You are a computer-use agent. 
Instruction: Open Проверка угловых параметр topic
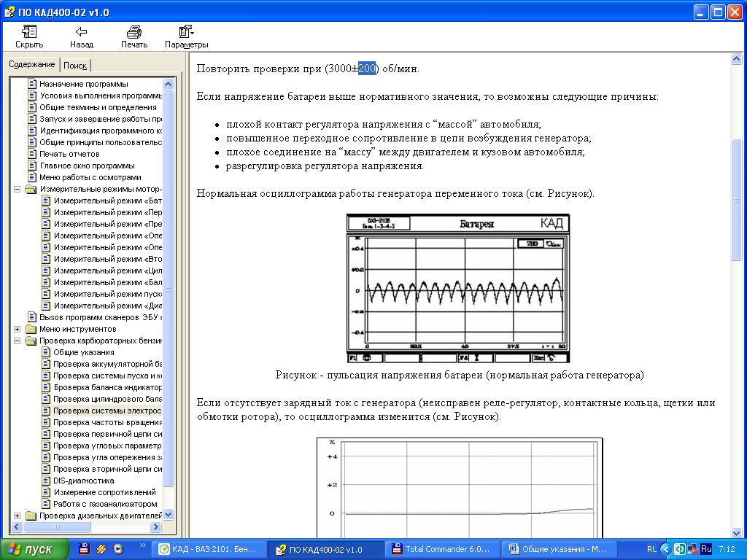coord(107,446)
